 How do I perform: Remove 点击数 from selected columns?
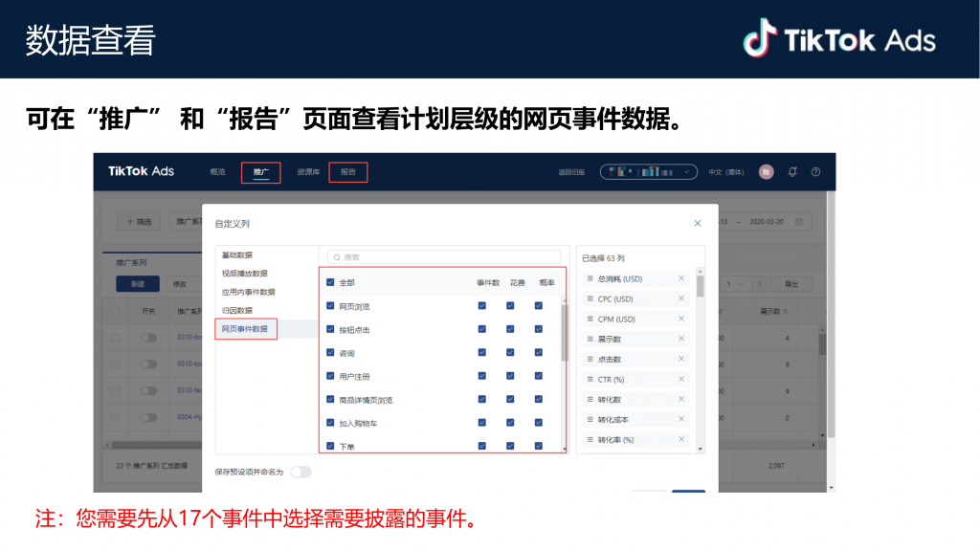[681, 359]
